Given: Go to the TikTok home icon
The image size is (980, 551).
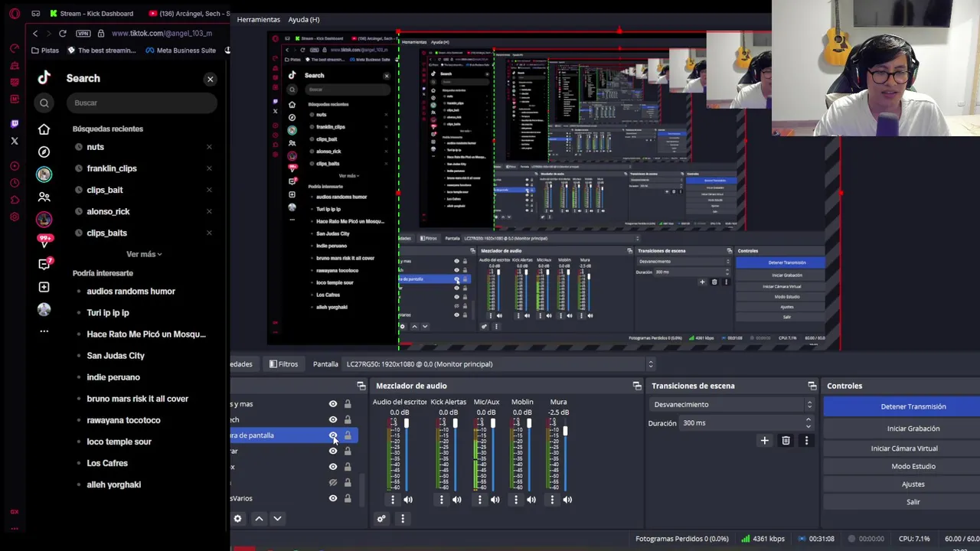Looking at the screenshot, I should click(x=44, y=129).
